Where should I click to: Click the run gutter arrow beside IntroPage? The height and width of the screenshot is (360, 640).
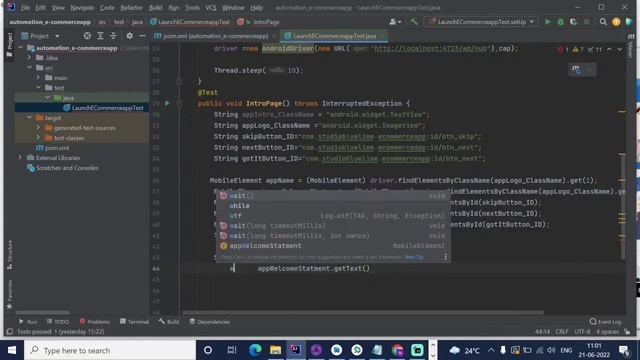click(167, 103)
